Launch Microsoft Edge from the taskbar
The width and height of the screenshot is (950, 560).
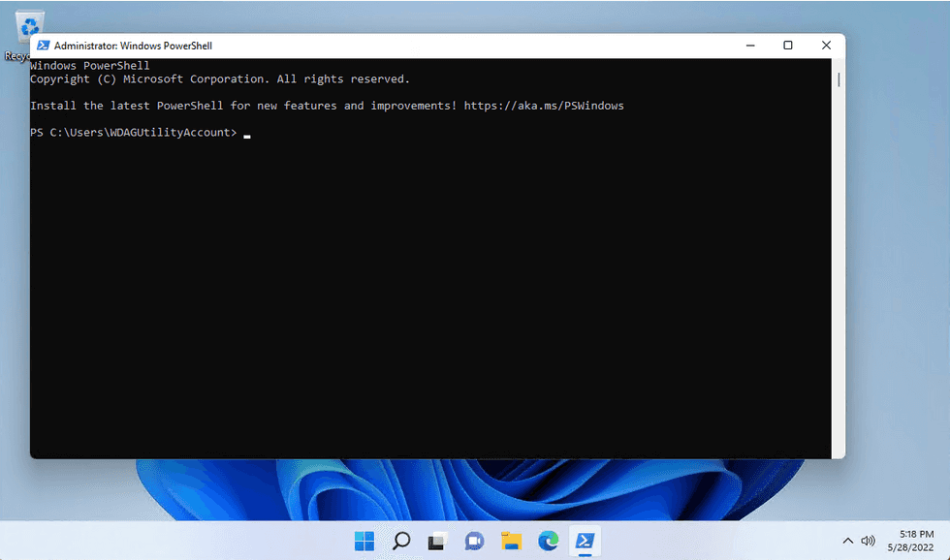(548, 541)
